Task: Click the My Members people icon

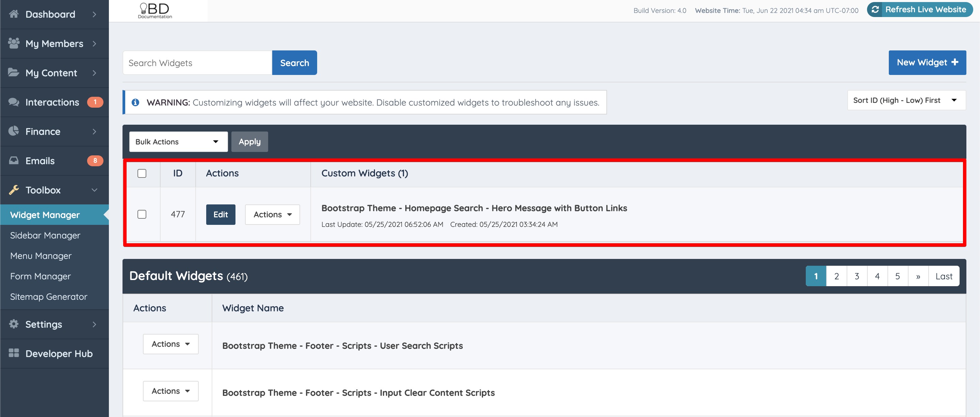Action: (14, 43)
